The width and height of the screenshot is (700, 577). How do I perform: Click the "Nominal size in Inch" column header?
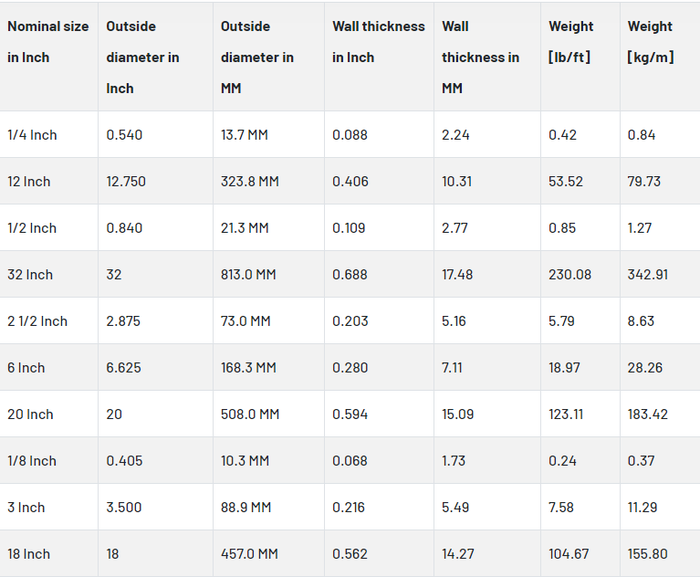click(48, 42)
